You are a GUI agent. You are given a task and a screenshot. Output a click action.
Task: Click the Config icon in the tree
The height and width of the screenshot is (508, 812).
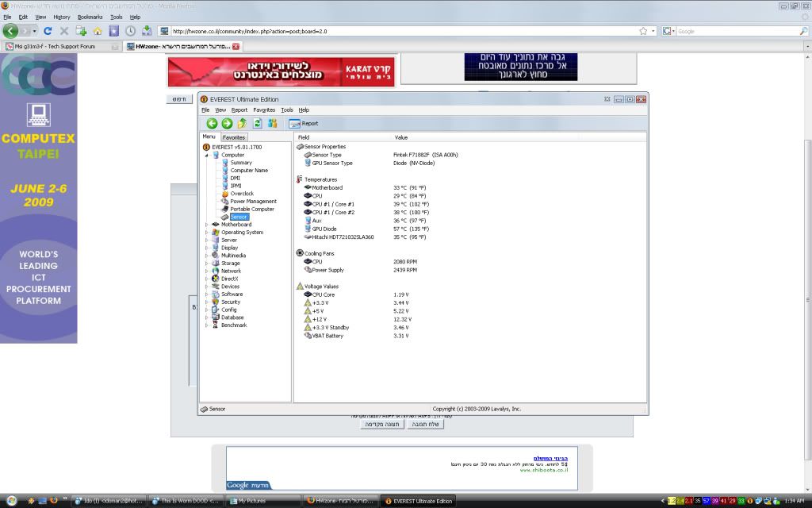coord(216,310)
